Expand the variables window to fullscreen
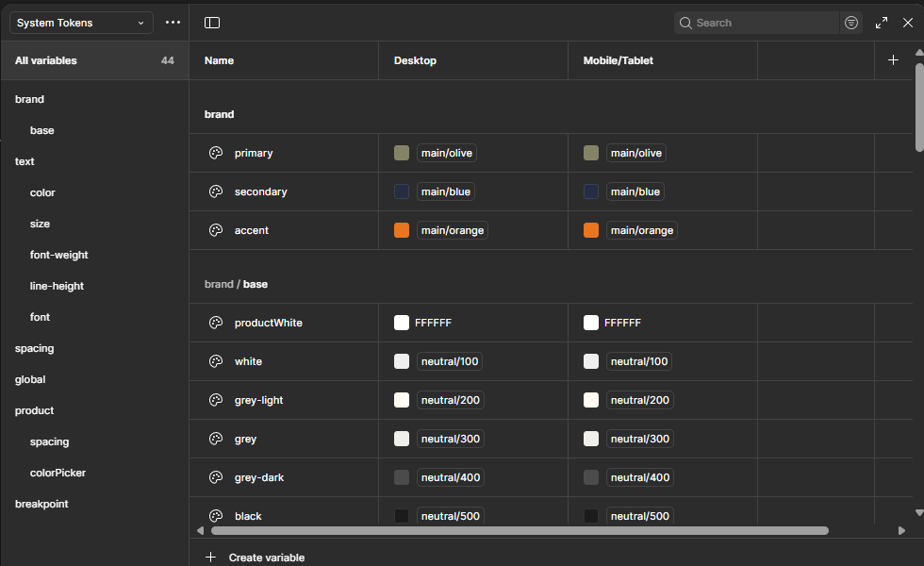Viewport: 924px width, 566px height. click(882, 23)
